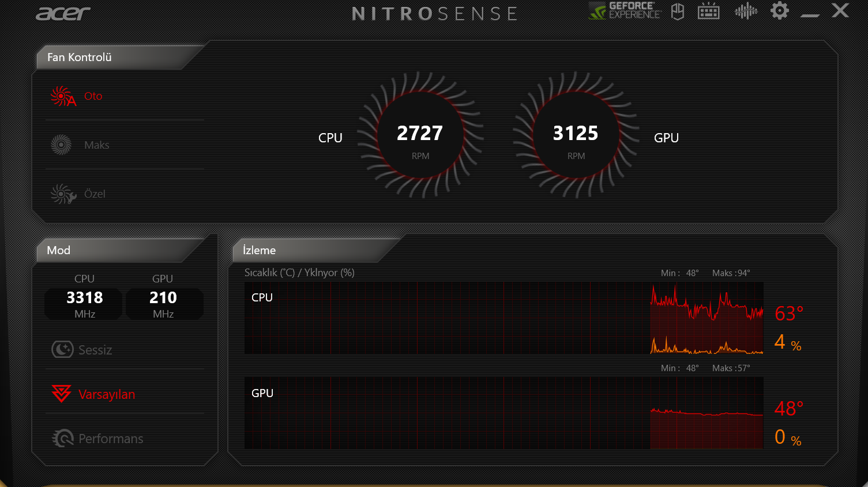Open the sound waveform audio icon
868x487 pixels.
746,11
